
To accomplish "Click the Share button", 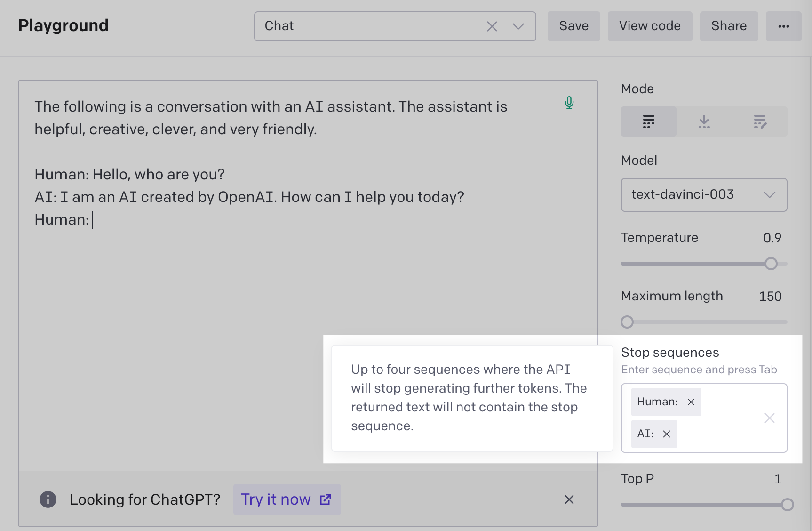I will (729, 26).
